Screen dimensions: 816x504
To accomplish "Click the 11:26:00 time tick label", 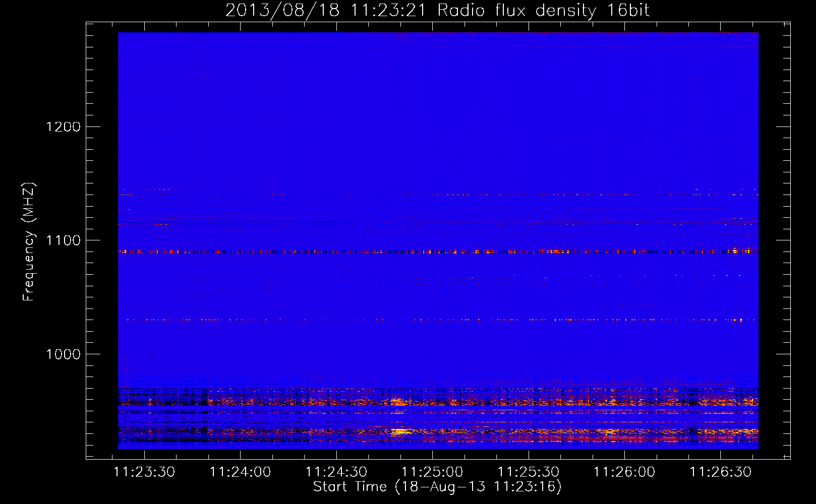I will coord(624,472).
